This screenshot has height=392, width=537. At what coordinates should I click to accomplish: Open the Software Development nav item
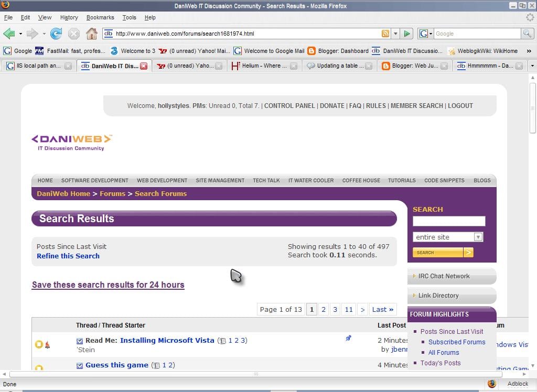coord(95,180)
